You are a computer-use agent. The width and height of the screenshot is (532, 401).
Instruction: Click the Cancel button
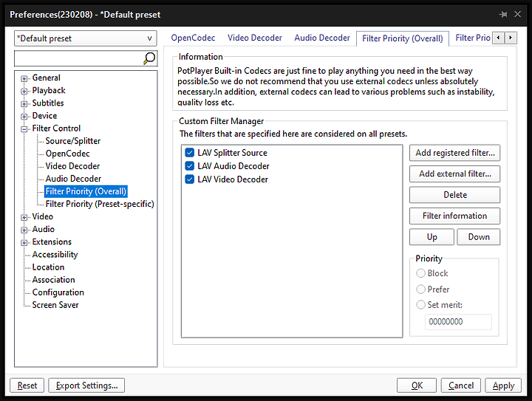461,385
